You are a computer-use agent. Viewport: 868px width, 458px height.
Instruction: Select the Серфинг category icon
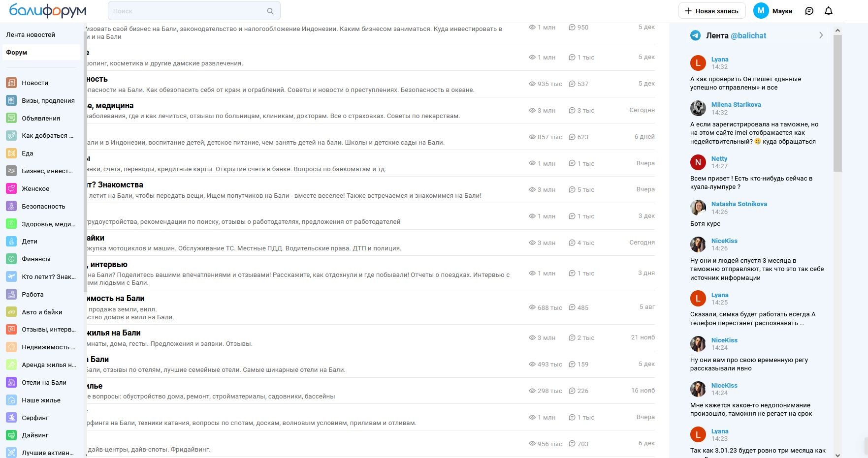pyautogui.click(x=11, y=418)
